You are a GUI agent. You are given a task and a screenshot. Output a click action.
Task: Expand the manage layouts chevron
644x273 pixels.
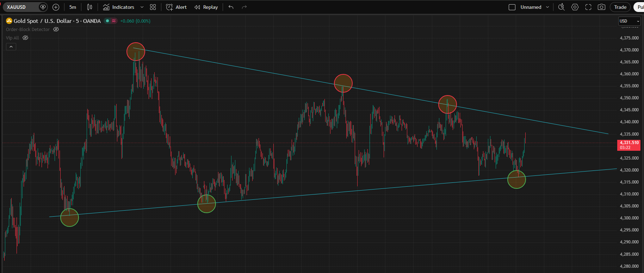[x=547, y=7]
